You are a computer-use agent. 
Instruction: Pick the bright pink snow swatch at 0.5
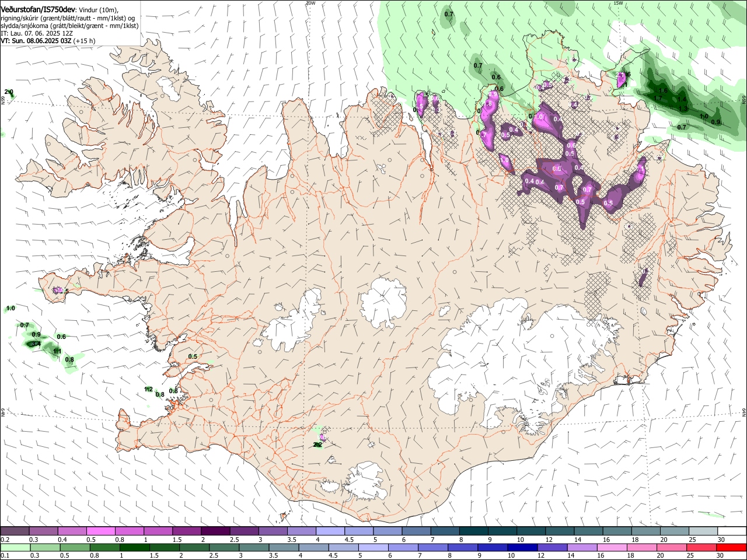(100, 531)
